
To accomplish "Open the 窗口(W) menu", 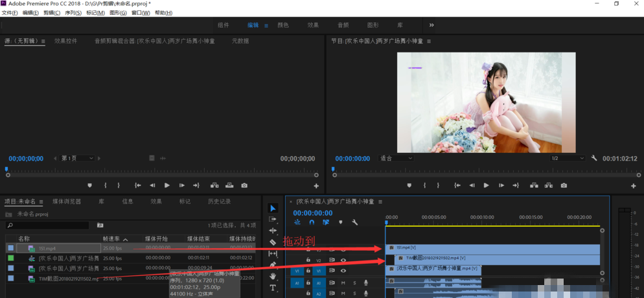I will (141, 13).
